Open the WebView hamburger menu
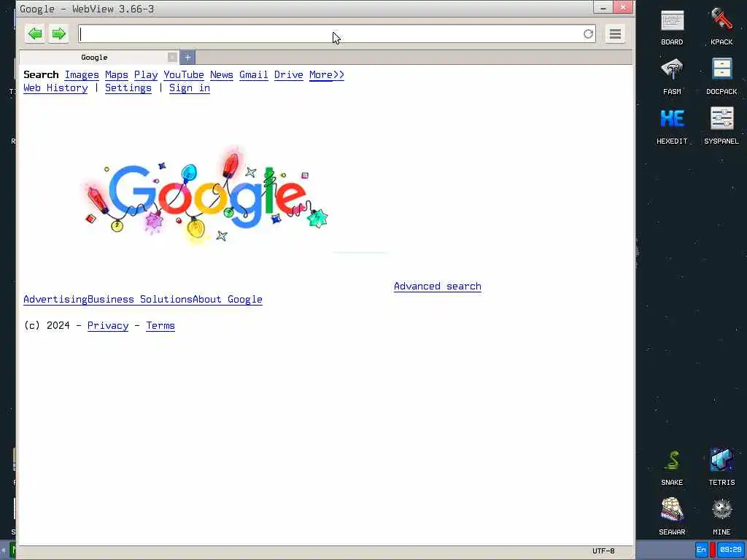747x560 pixels. click(615, 34)
